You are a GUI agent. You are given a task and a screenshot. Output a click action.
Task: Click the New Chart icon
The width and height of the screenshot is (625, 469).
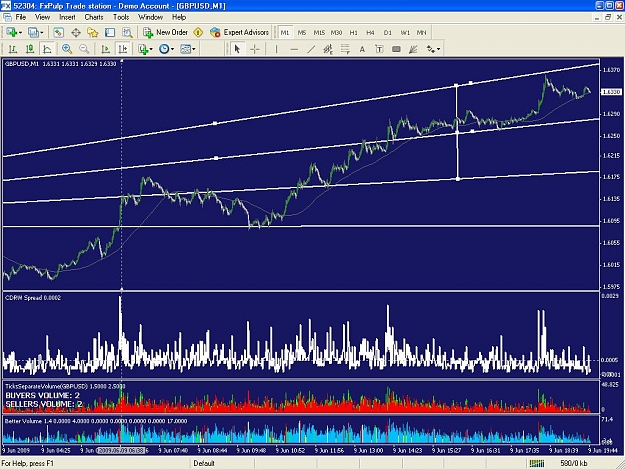coord(12,33)
